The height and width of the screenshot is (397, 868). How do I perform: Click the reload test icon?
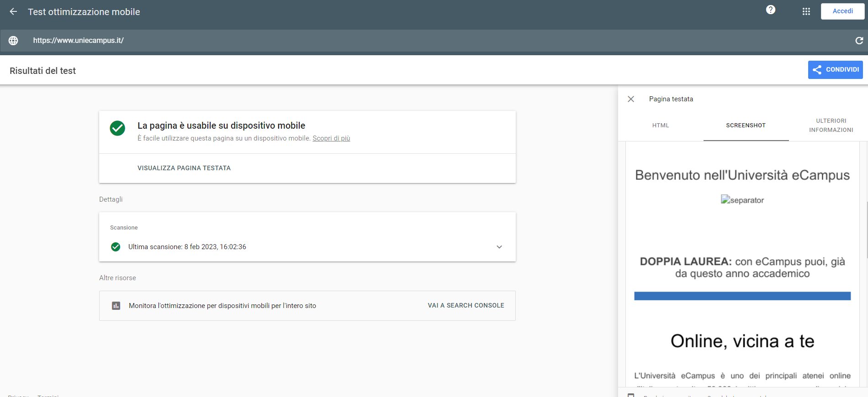pyautogui.click(x=859, y=41)
